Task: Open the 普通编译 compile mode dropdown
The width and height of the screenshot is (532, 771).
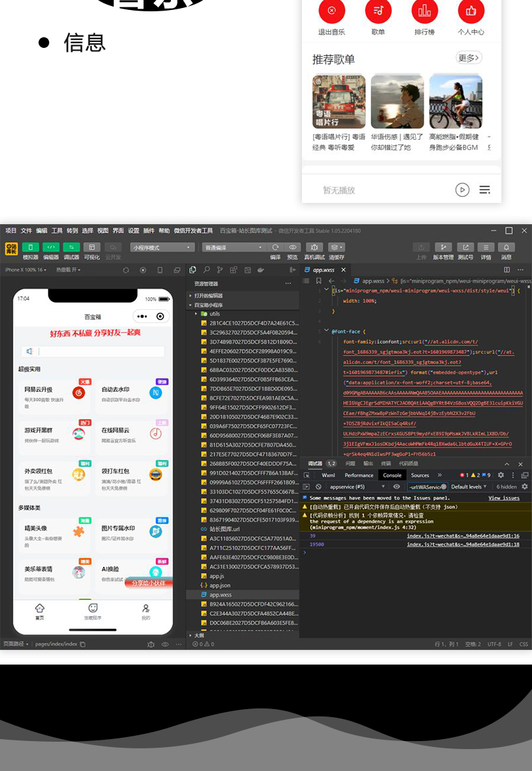Action: point(233,247)
